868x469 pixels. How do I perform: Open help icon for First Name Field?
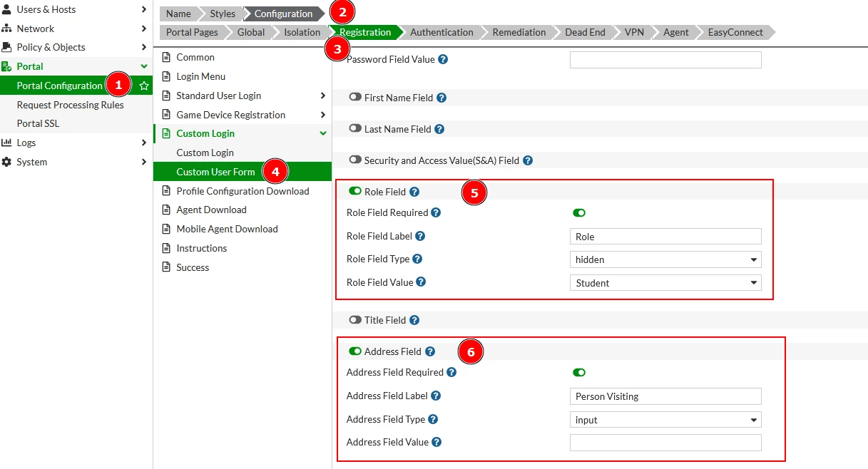click(x=441, y=98)
